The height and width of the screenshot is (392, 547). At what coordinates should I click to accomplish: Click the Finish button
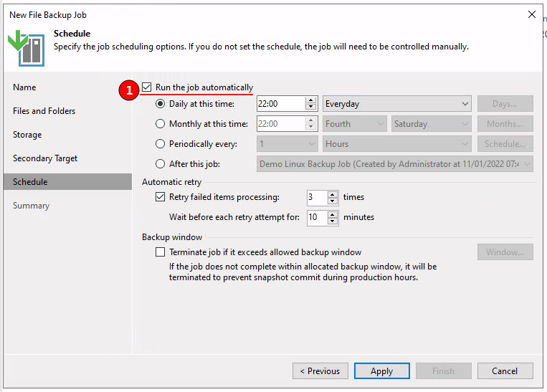tap(443, 371)
